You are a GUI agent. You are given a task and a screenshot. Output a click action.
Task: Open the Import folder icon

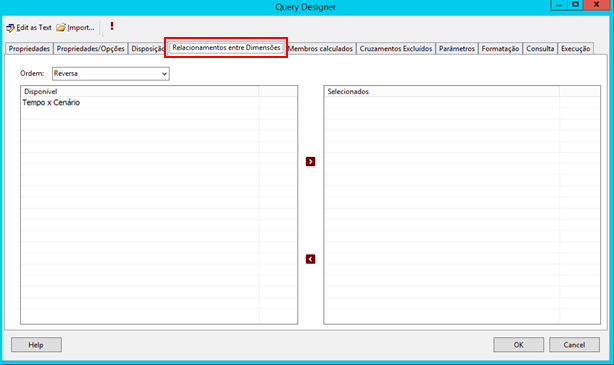61,27
